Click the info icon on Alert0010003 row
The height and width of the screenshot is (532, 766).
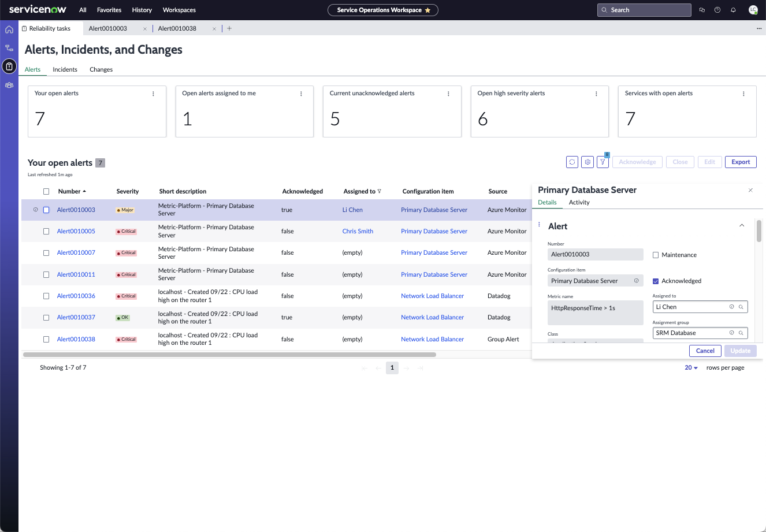pyautogui.click(x=35, y=210)
